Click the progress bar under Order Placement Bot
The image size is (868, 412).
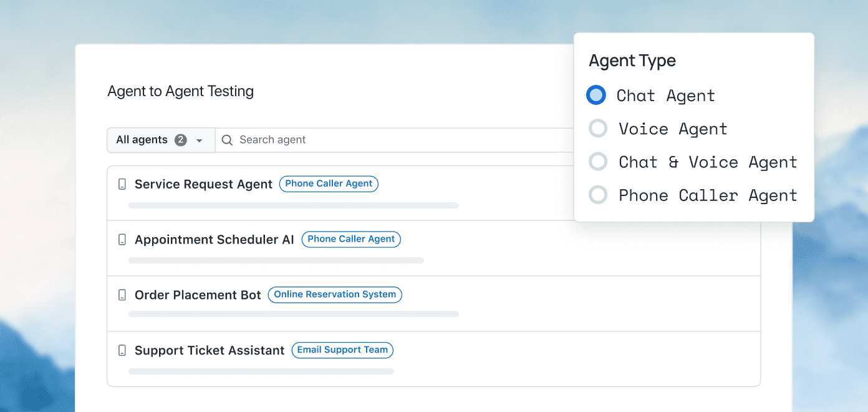[x=293, y=314]
